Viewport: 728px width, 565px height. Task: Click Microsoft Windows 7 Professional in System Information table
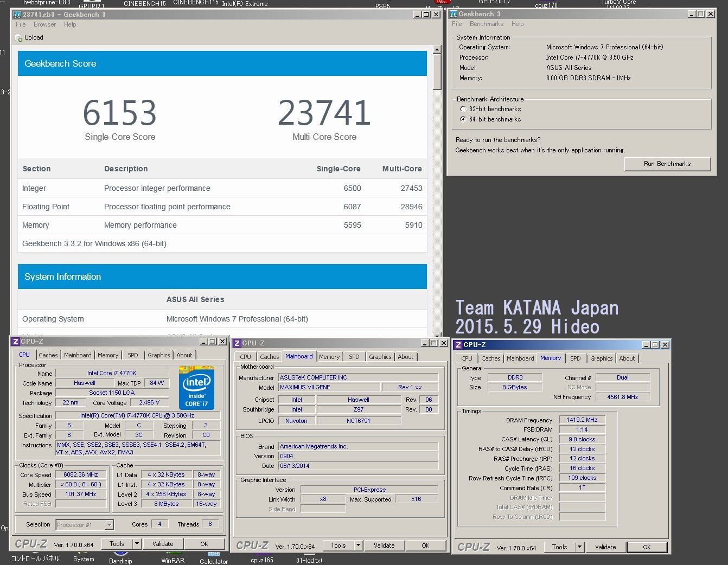[237, 319]
